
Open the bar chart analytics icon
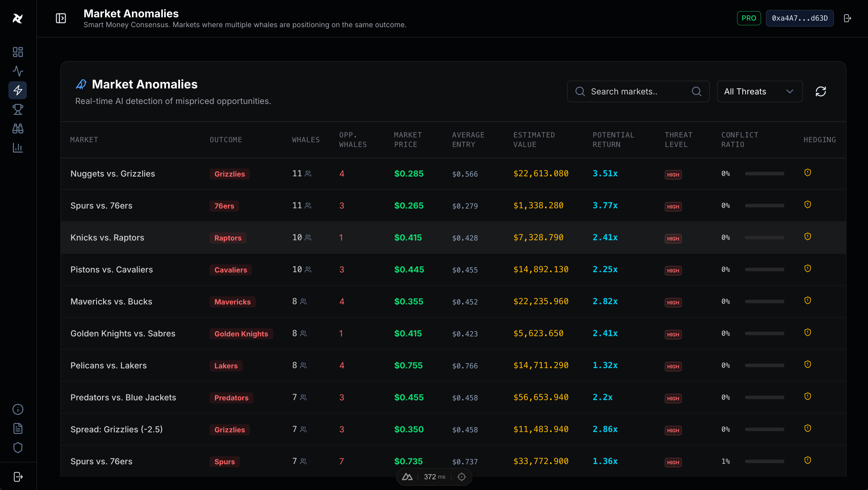(x=18, y=148)
